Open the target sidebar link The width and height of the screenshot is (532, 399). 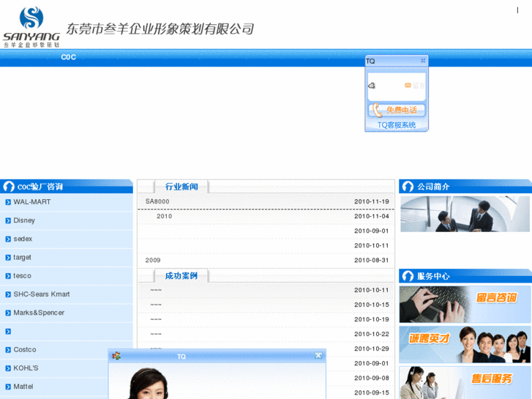[x=22, y=258]
